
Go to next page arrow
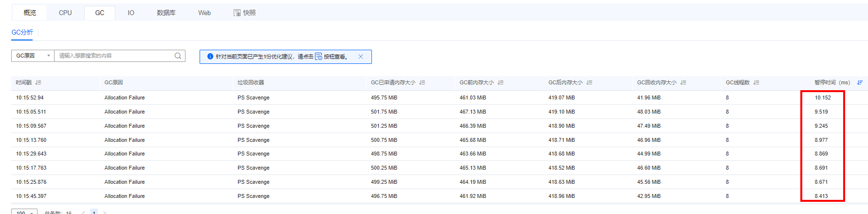tap(105, 212)
